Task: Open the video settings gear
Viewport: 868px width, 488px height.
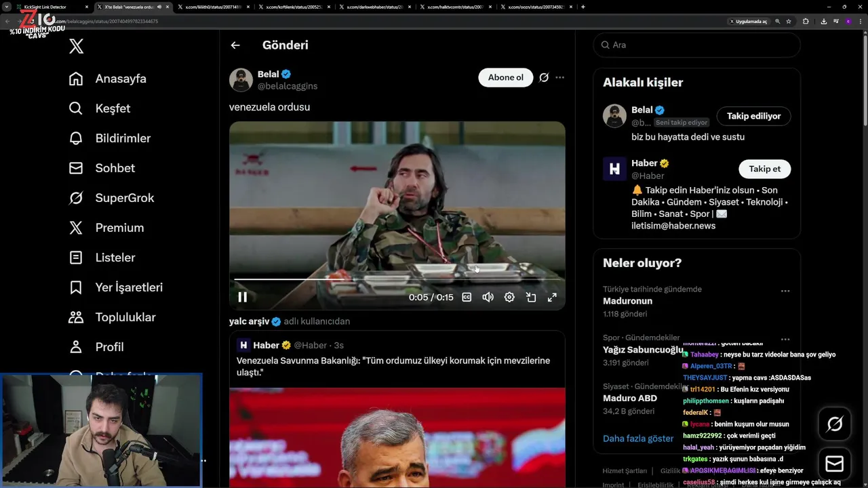Action: [509, 297]
